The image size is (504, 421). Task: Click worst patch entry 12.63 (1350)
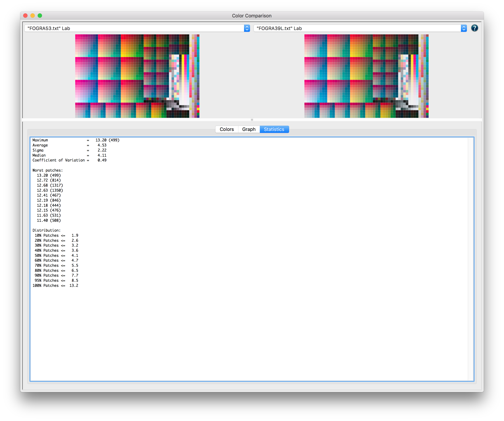coord(50,190)
